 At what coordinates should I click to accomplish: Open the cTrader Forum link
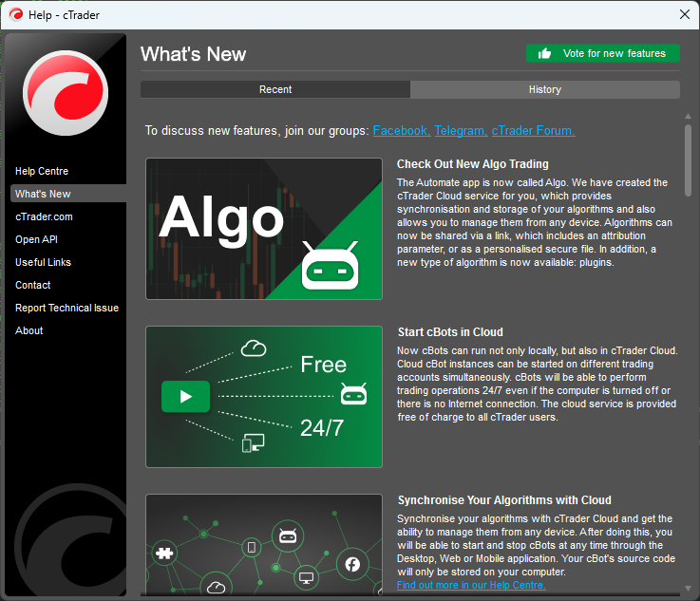coord(534,131)
